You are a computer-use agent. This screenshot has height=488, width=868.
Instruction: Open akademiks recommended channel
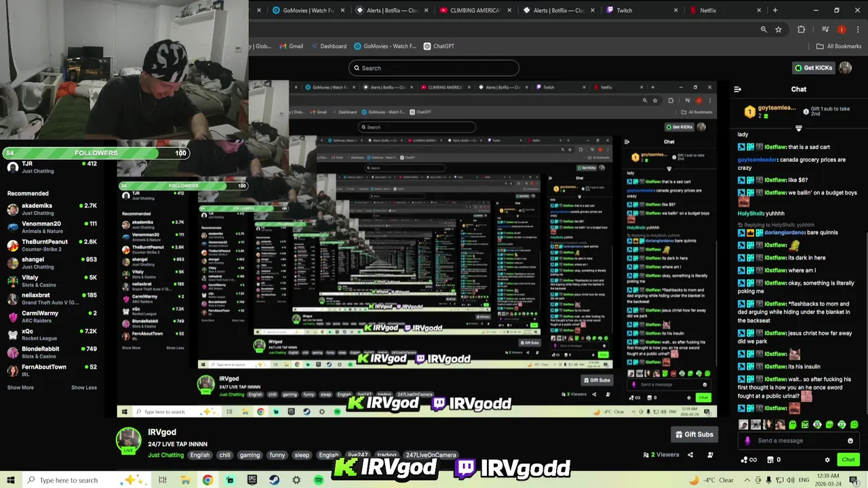point(52,209)
